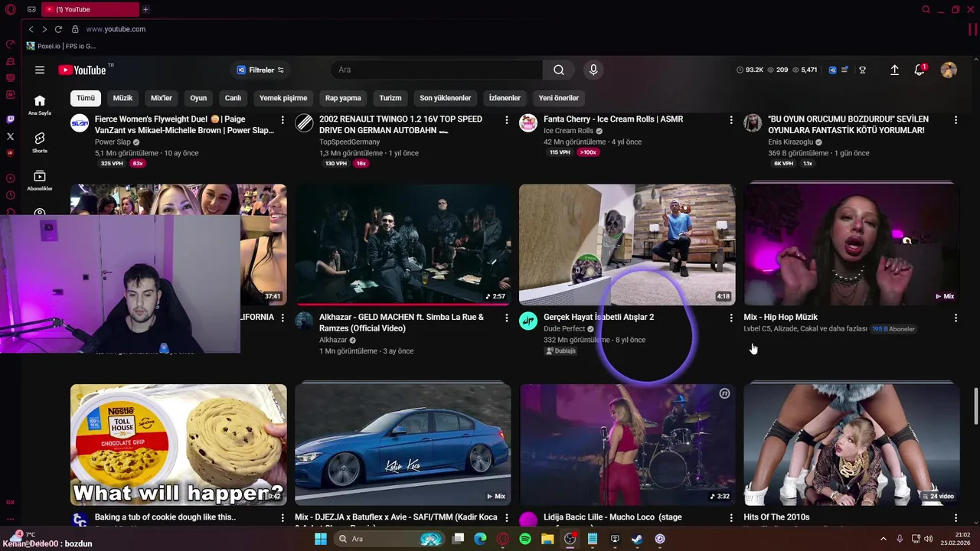Open the Dude Perfect video thumbnail
The width and height of the screenshot is (980, 551).
[627, 244]
